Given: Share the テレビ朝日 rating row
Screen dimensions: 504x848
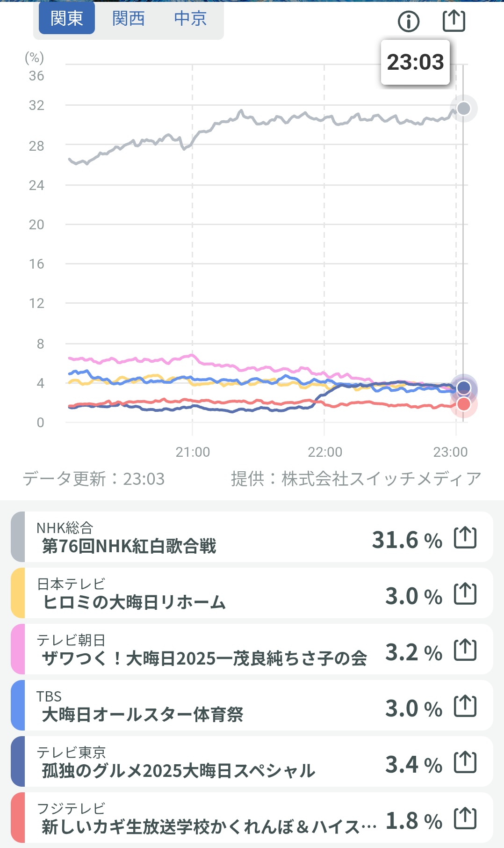Looking at the screenshot, I should pyautogui.click(x=465, y=650).
